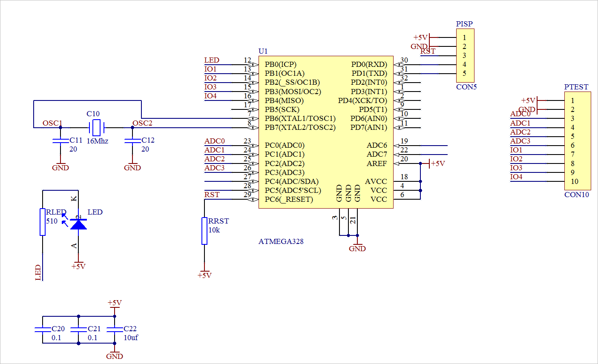
Task: Select the OSC1 net label
Action: 52,123
